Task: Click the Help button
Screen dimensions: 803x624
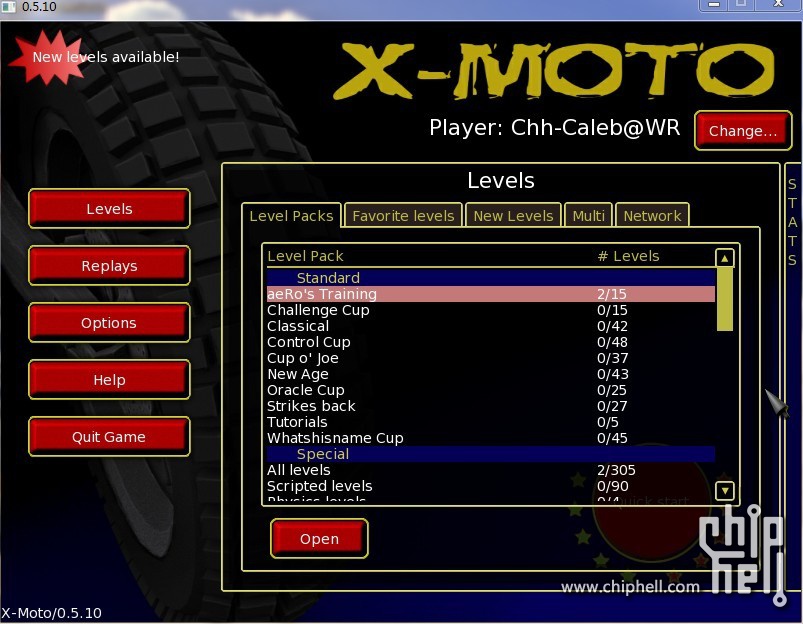Action: click(x=109, y=380)
